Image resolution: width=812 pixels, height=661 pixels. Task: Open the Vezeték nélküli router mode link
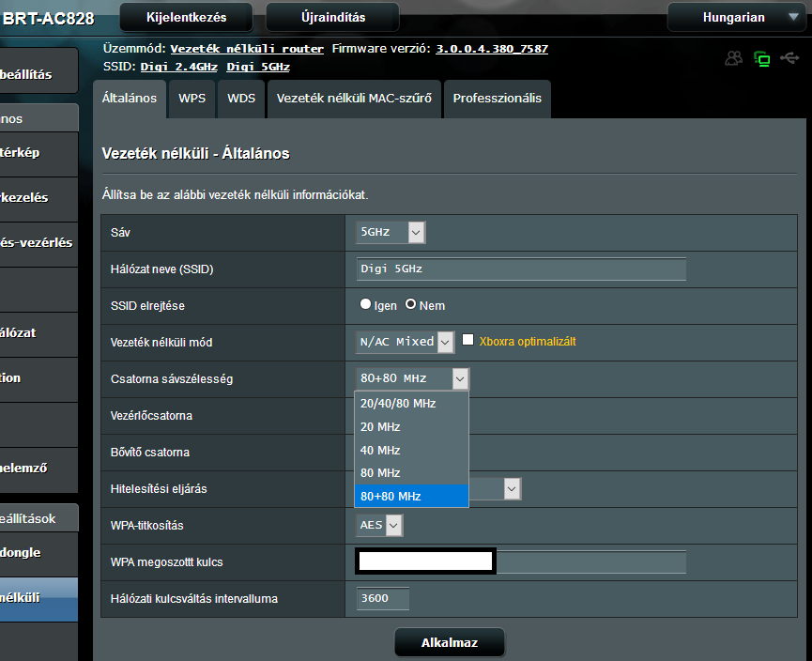[x=247, y=49]
